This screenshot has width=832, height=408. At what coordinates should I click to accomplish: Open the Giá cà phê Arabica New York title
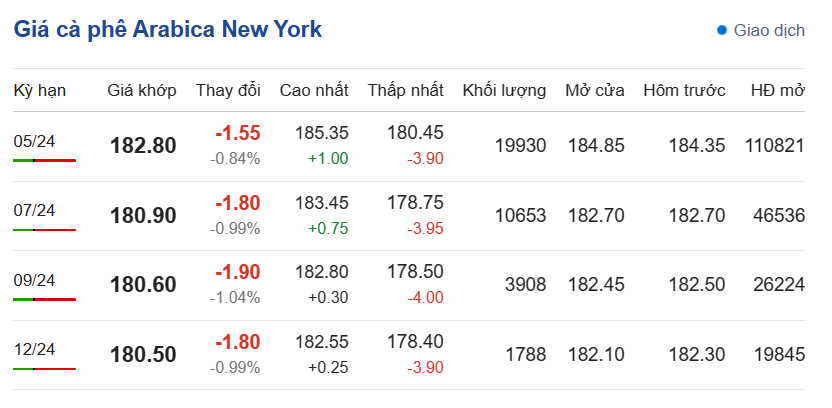point(168,30)
